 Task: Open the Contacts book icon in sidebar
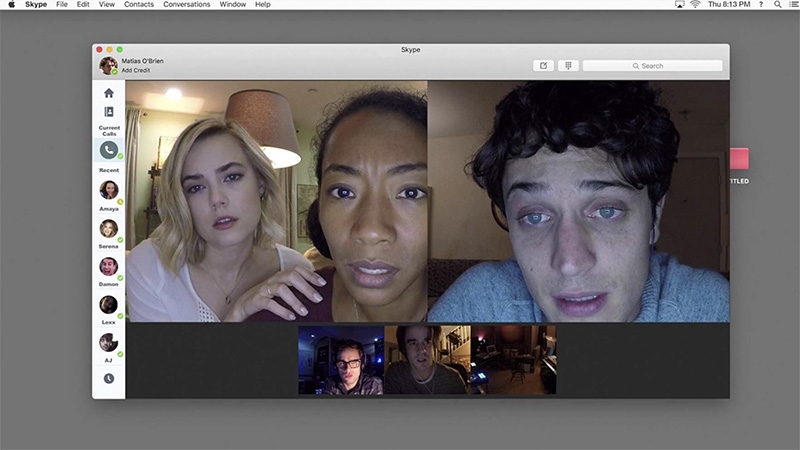[109, 112]
